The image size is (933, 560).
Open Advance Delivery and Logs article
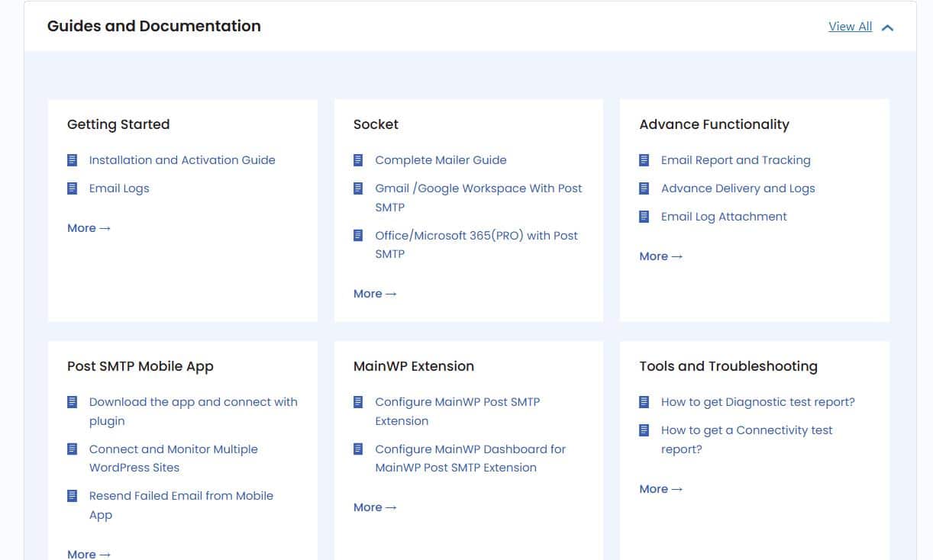[x=738, y=188]
